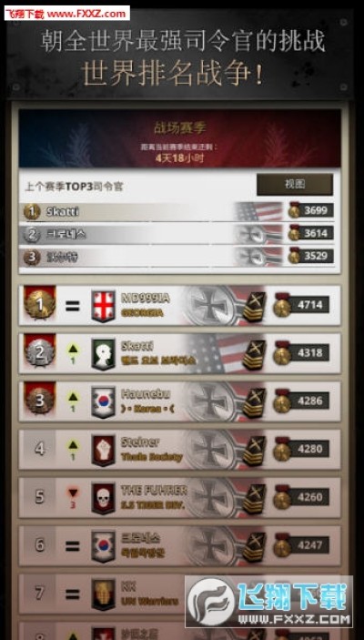This screenshot has height=640, width=364.
Task: Click the 4714 score medal in the first row
Action: [x=301, y=304]
